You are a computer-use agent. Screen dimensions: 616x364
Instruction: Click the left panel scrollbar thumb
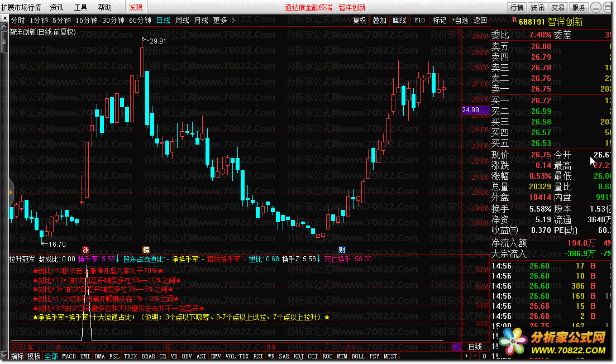[4, 41]
